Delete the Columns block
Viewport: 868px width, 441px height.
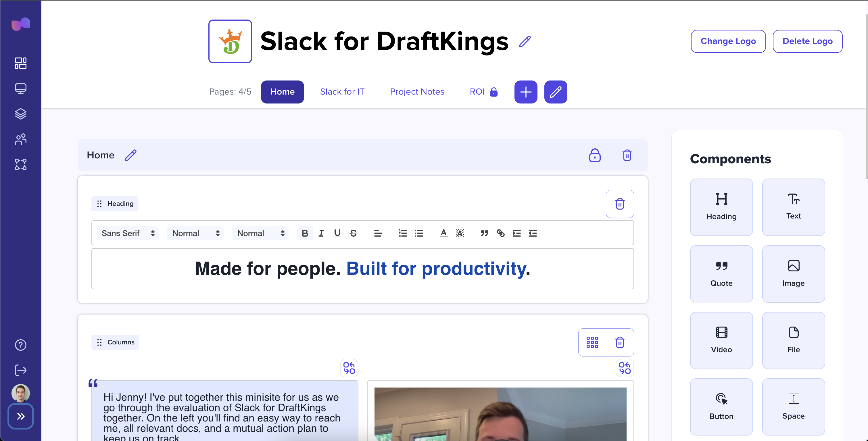(x=620, y=342)
